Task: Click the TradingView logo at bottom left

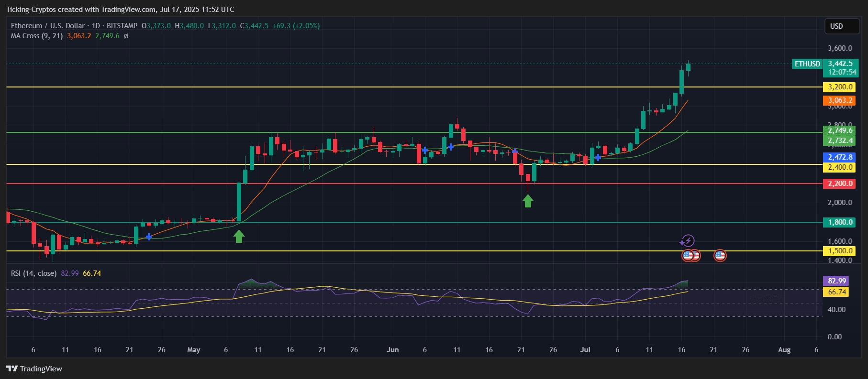Action: (34, 368)
